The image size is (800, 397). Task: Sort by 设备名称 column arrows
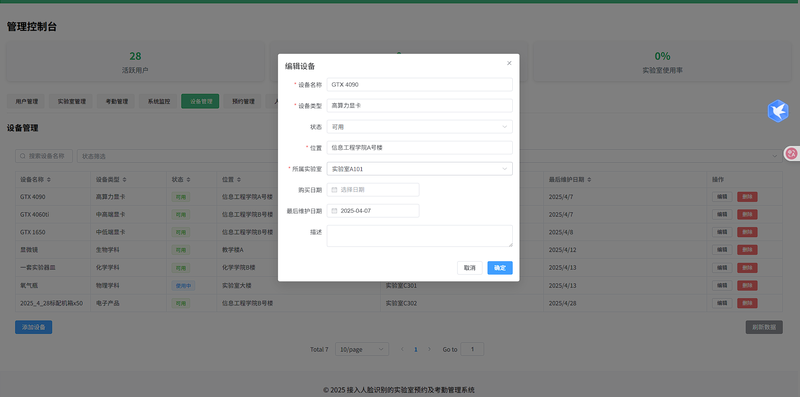click(x=49, y=180)
